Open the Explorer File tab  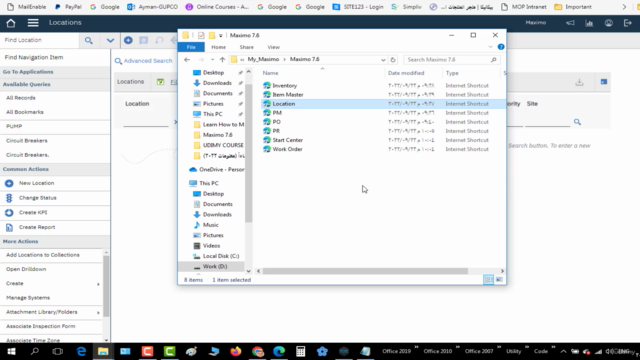pyautogui.click(x=191, y=47)
